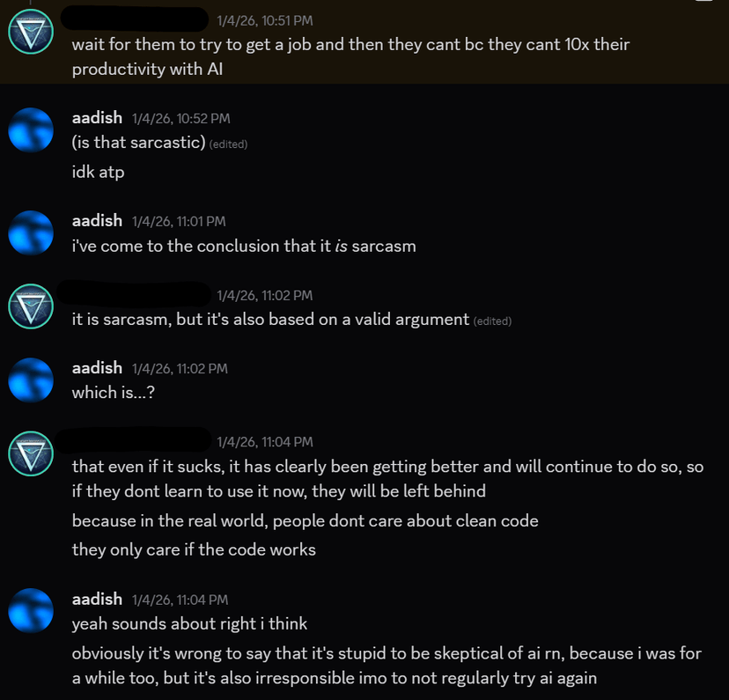Select aadish's avatar beside "yeah sounds about right"
This screenshot has height=700, width=729.
tap(31, 611)
